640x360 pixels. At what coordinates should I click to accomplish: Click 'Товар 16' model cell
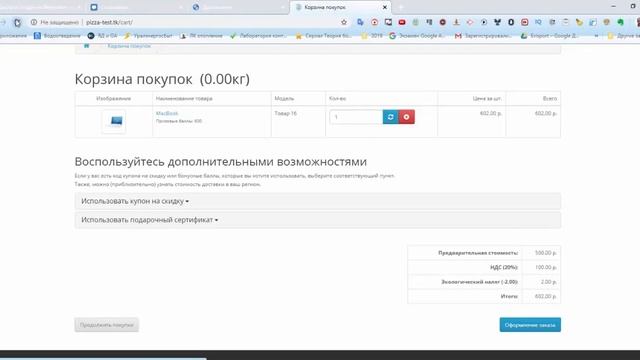(285, 113)
